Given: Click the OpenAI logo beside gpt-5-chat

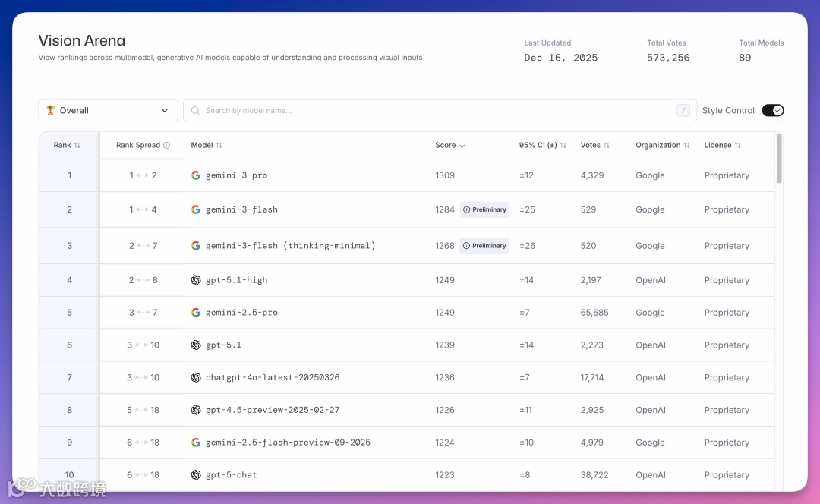Looking at the screenshot, I should 196,474.
